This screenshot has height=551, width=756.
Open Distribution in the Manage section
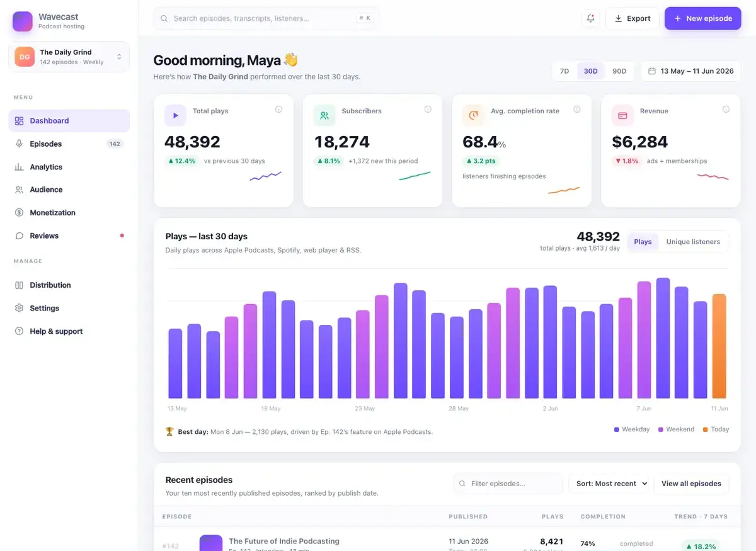tap(69, 285)
